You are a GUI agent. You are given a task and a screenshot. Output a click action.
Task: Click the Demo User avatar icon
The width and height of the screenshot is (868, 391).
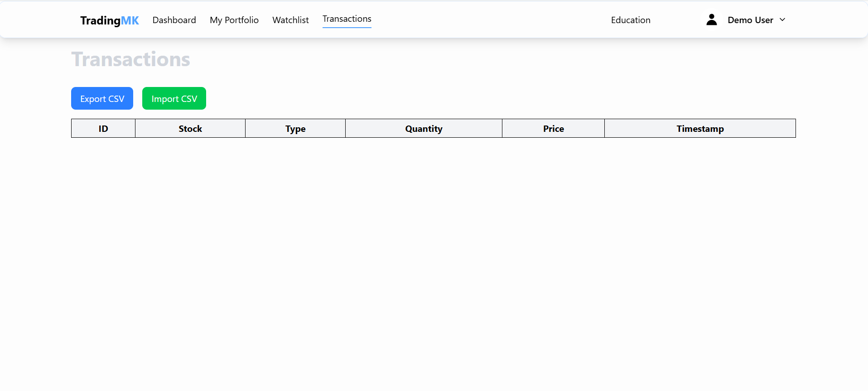point(711,19)
